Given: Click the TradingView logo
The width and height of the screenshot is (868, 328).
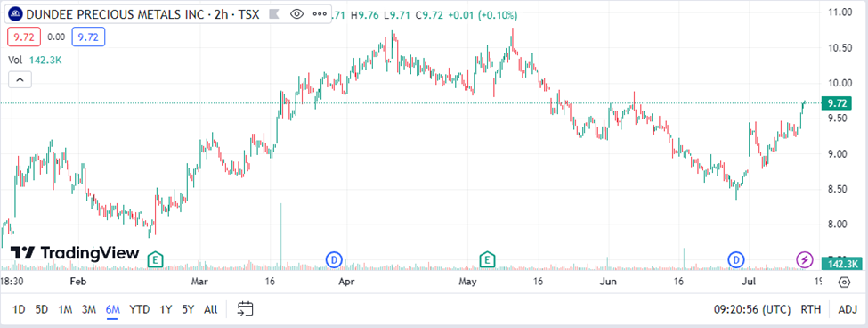Looking at the screenshot, I should click(75, 253).
